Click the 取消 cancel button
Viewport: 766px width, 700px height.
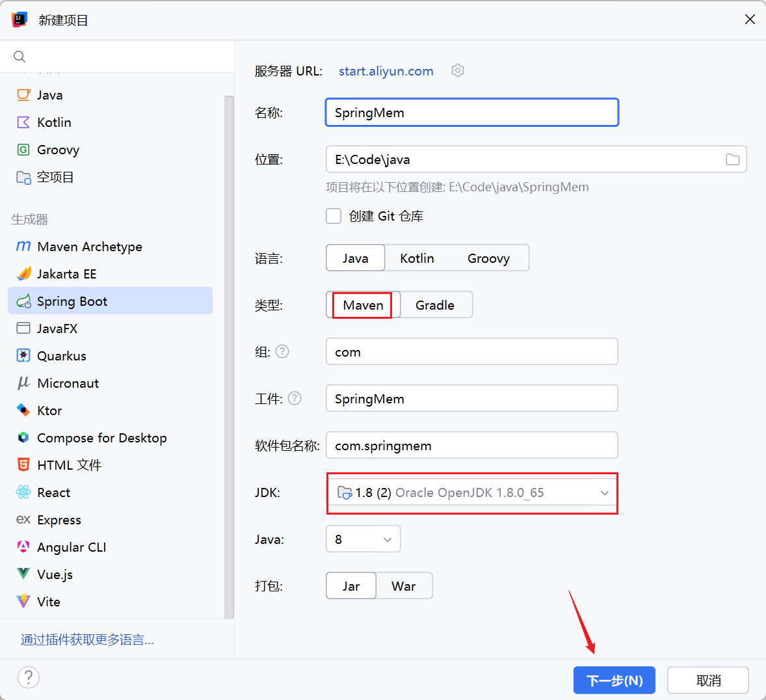point(708,680)
